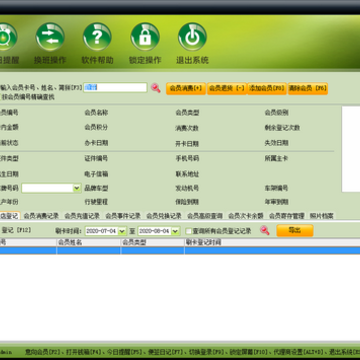Click the 品牌车型 field label
360x360 pixels.
pos(96,188)
